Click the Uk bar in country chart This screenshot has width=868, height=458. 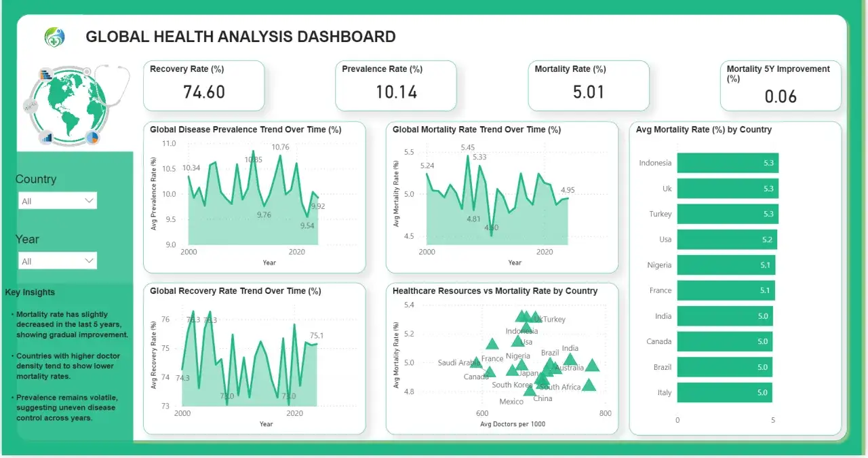[x=728, y=189]
